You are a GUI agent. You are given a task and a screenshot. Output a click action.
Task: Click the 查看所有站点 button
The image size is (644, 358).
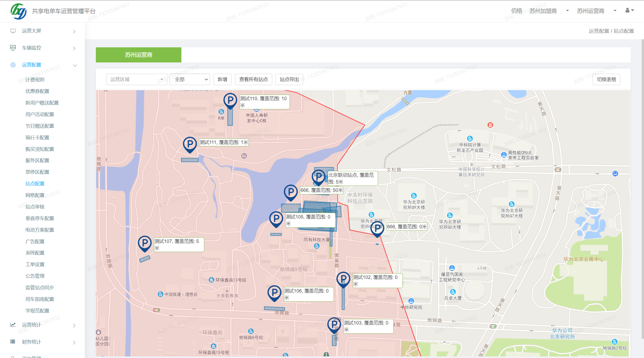[x=253, y=80]
